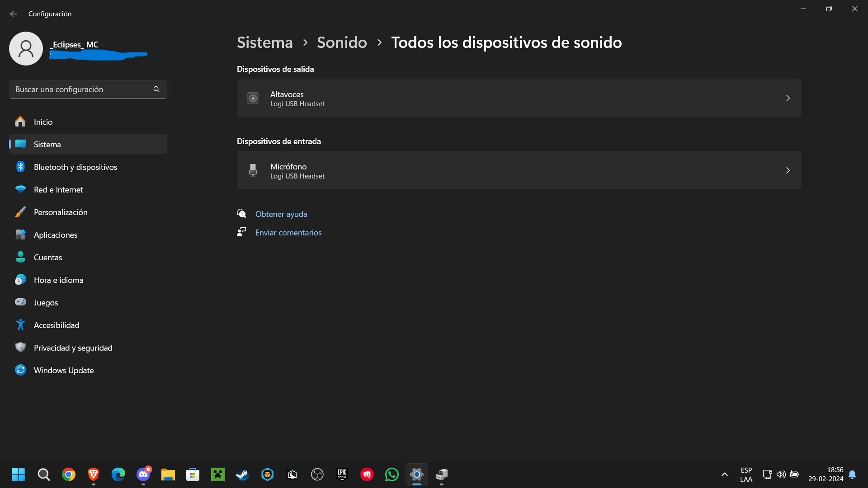
Task: Launch WhatsApp from the taskbar
Action: 392,474
